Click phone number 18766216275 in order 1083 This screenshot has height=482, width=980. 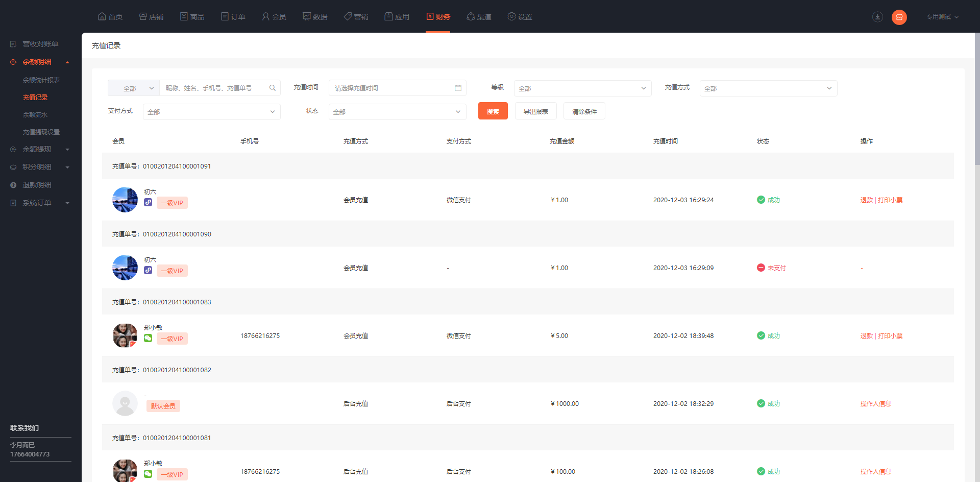pos(260,336)
